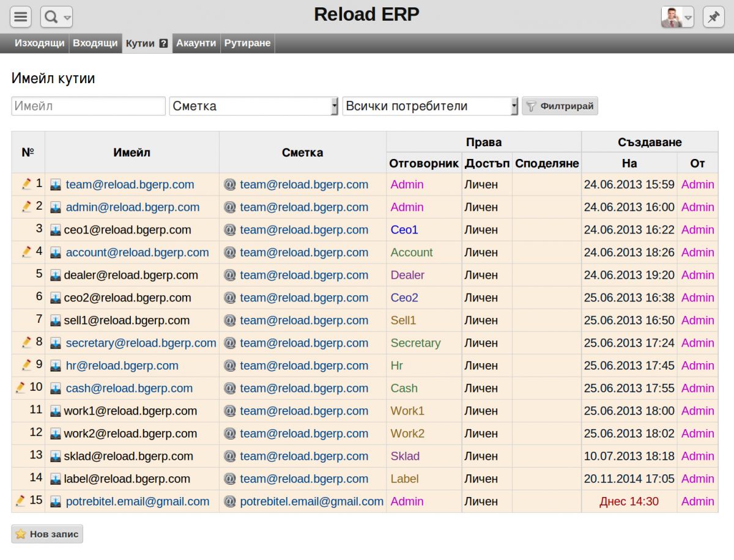Click inbox icon beside ceo1@reload.bgerp.com
734x560 pixels.
click(56, 230)
